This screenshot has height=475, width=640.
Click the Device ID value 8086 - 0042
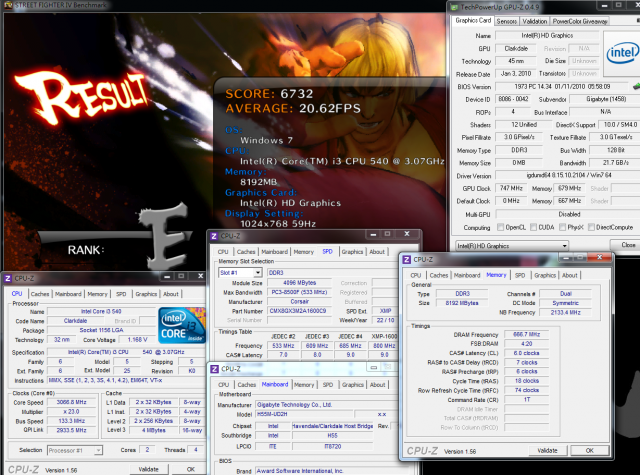[513, 99]
